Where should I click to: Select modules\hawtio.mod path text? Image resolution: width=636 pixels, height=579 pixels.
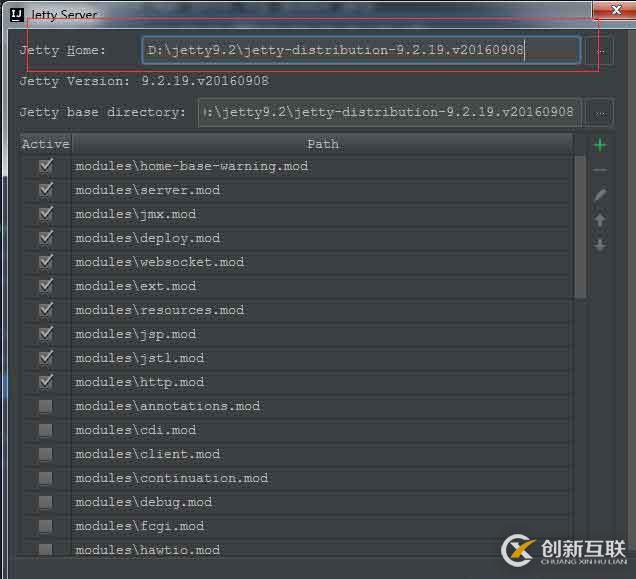pyautogui.click(x=148, y=550)
